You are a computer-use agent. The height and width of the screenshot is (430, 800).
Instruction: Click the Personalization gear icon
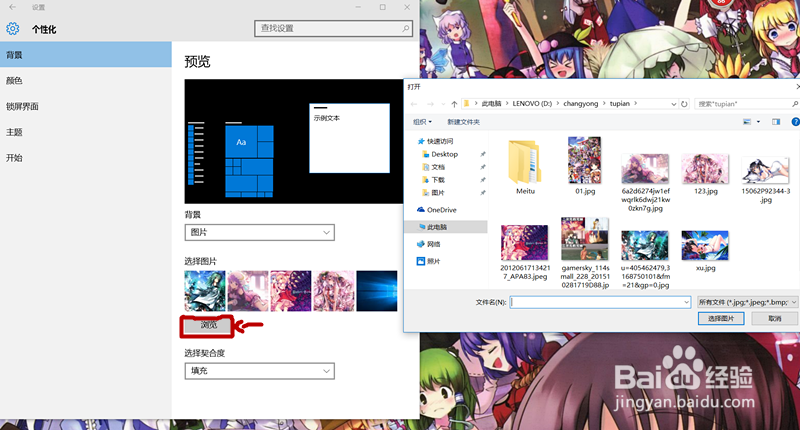point(13,29)
